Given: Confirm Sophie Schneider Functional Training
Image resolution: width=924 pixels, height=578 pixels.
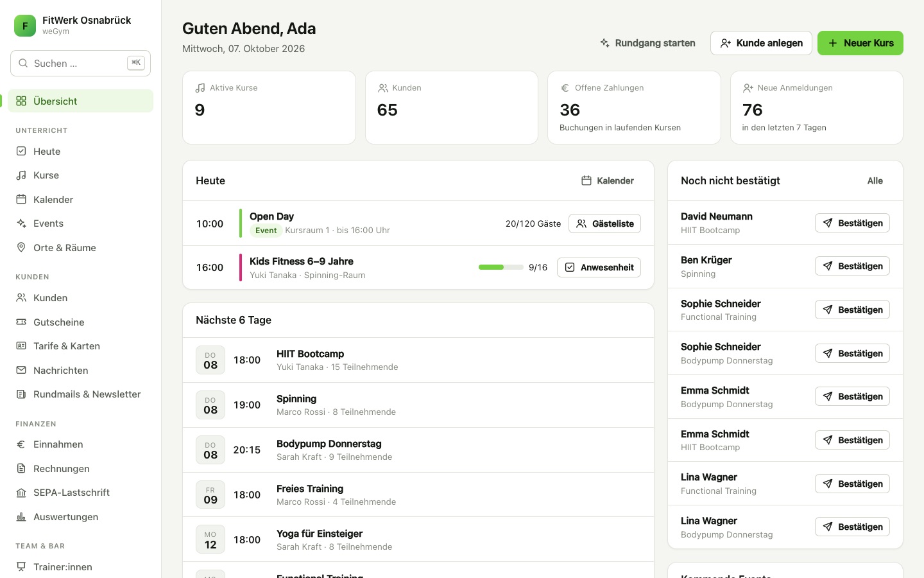Looking at the screenshot, I should click(852, 310).
